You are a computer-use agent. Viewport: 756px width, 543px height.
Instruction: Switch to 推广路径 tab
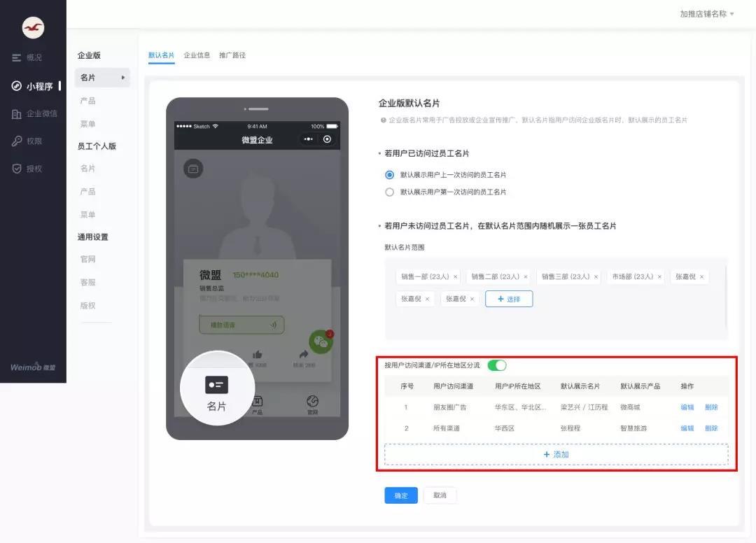(x=232, y=55)
